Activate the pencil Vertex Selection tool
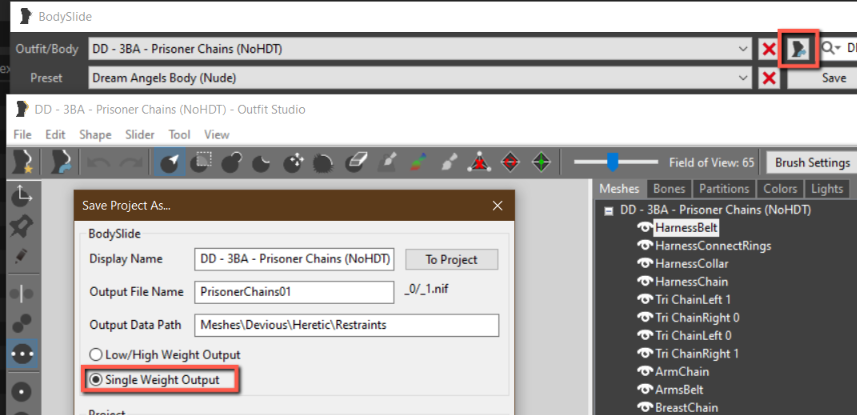 pyautogui.click(x=22, y=255)
